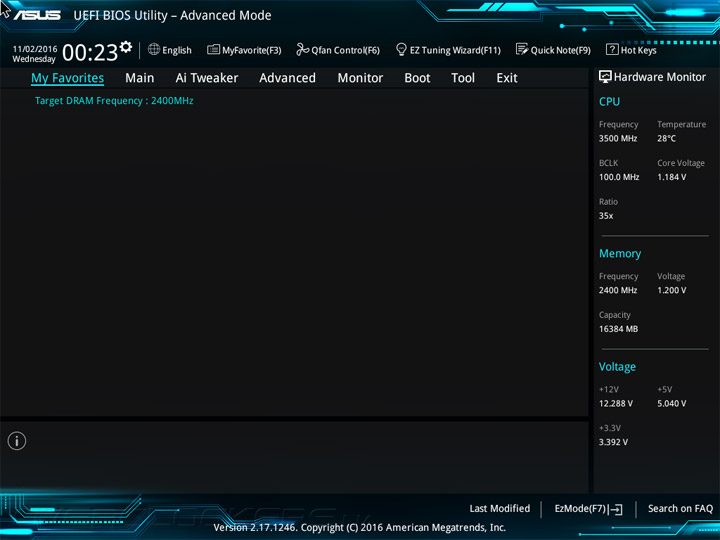720x540 pixels.
Task: Click Memory capacity 16384 MB
Action: pos(618,329)
